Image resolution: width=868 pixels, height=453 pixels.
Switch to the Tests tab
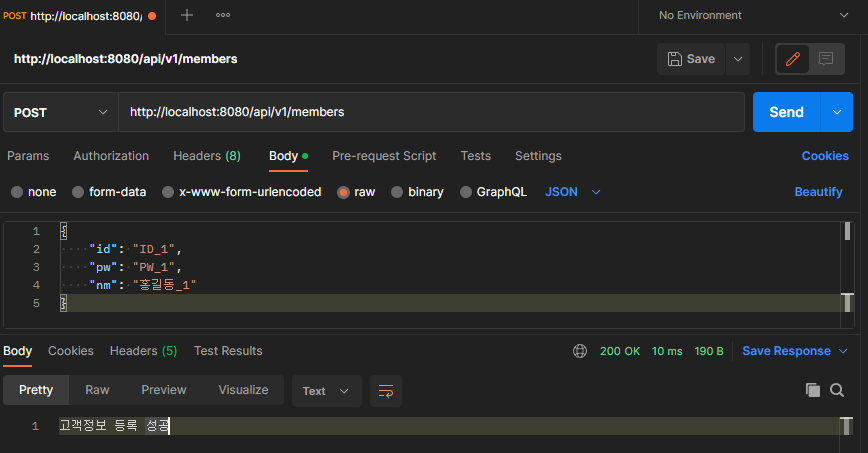(x=476, y=156)
